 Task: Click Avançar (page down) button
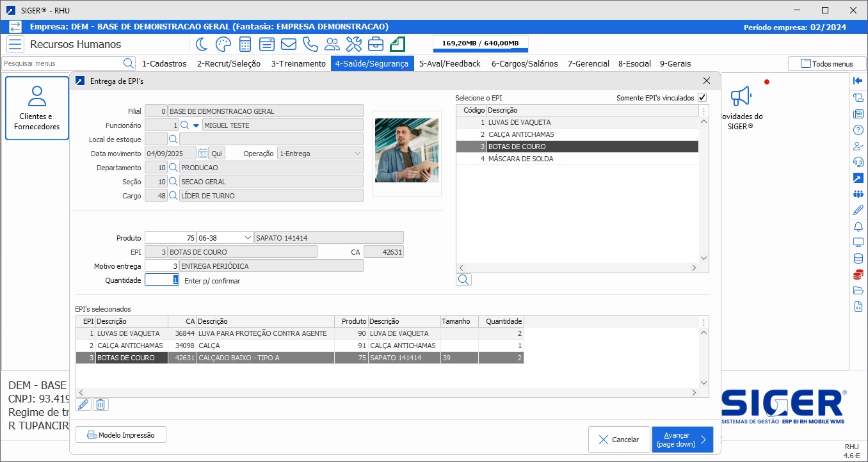(682, 440)
